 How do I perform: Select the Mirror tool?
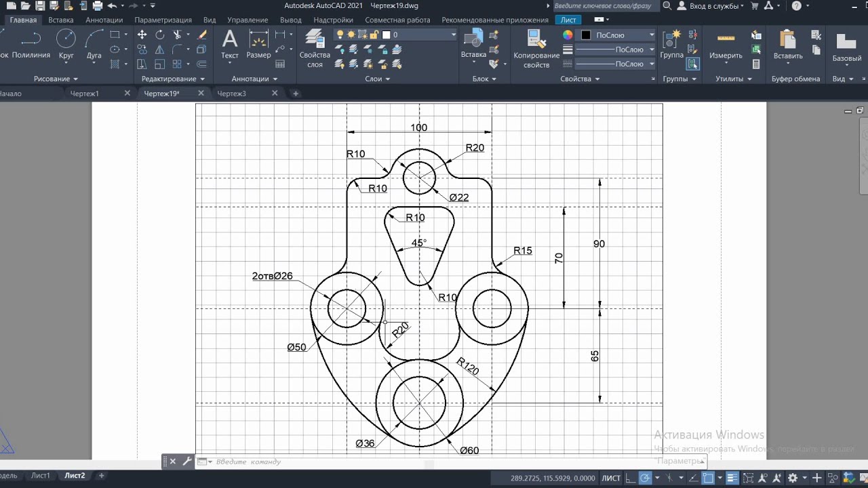pyautogui.click(x=160, y=49)
